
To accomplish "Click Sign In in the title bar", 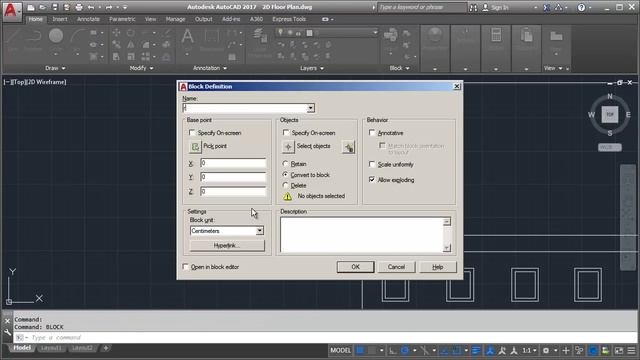I will [500, 7].
